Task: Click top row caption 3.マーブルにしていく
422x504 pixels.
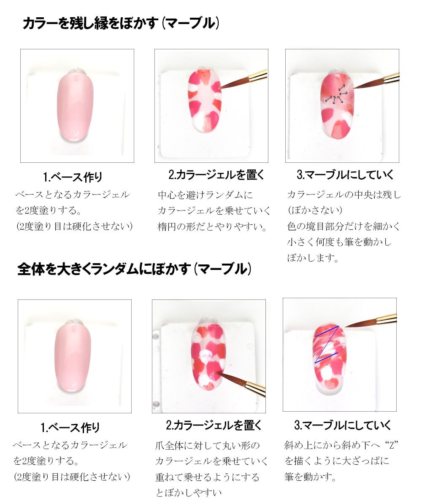Action: [345, 175]
